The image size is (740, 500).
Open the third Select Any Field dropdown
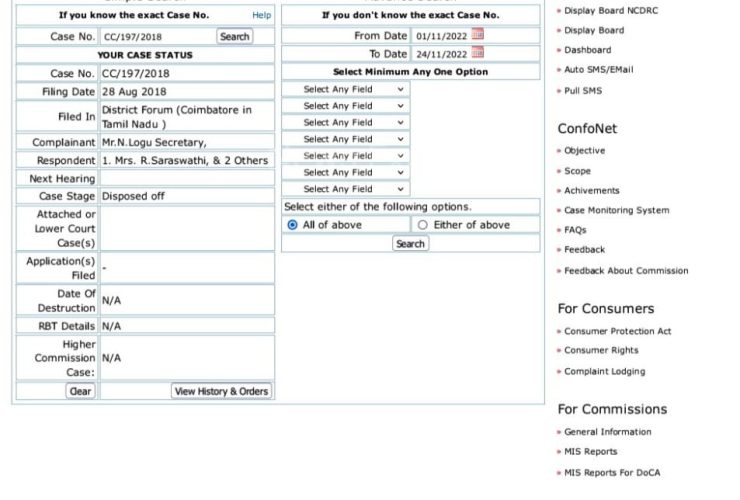coord(346,122)
